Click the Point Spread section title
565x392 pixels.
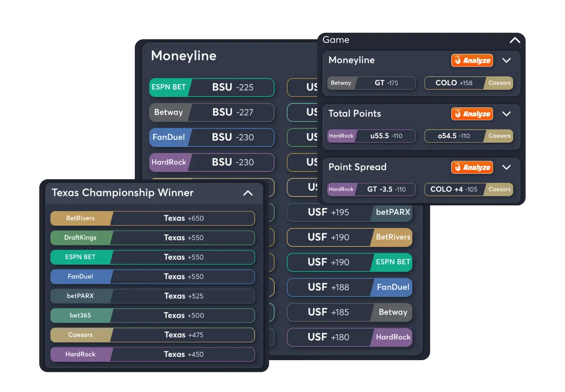[x=357, y=167]
